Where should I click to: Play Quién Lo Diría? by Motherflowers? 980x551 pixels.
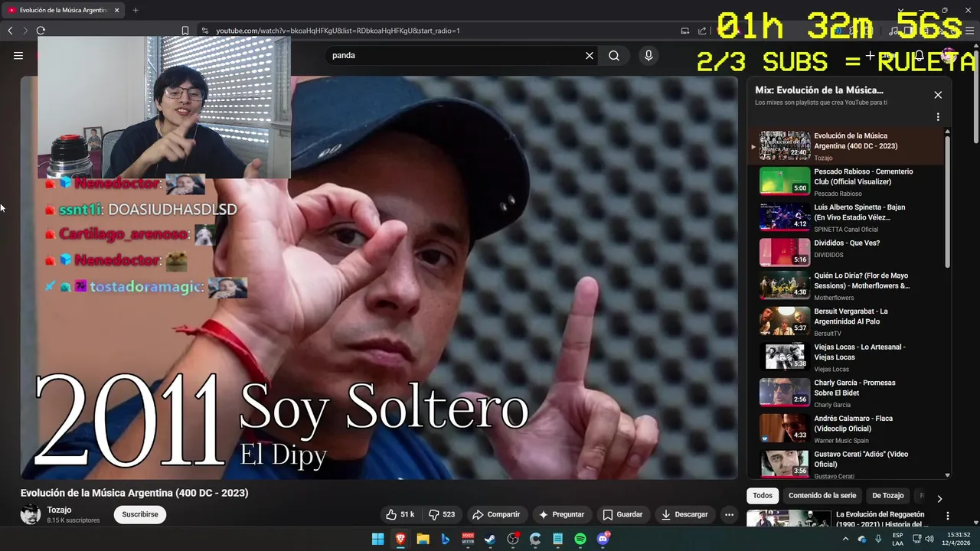(846, 286)
